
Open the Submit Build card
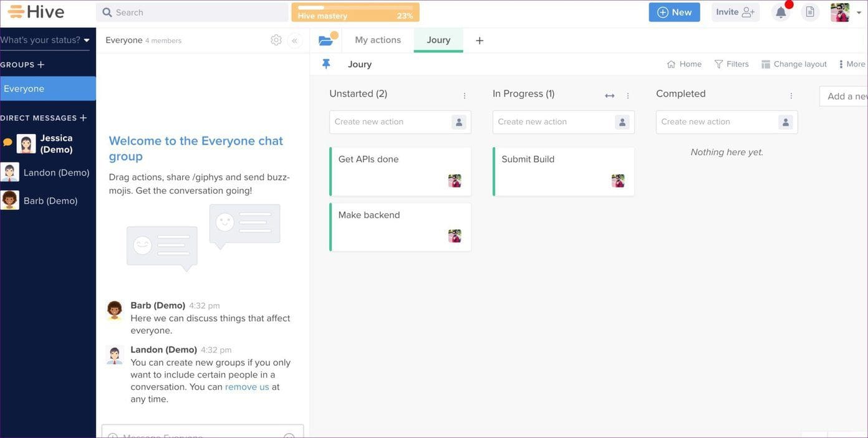click(x=564, y=171)
